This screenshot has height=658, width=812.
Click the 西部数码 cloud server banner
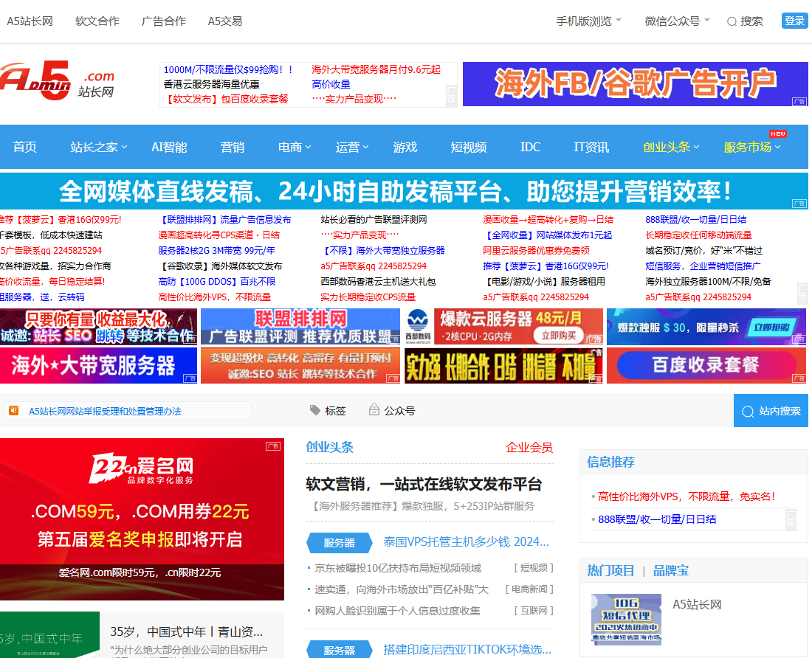[x=503, y=327]
